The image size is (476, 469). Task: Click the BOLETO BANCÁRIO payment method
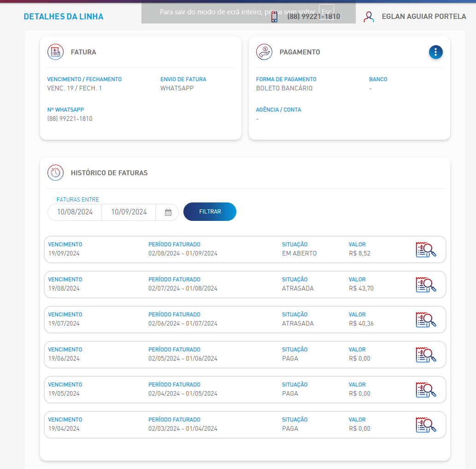(x=284, y=89)
